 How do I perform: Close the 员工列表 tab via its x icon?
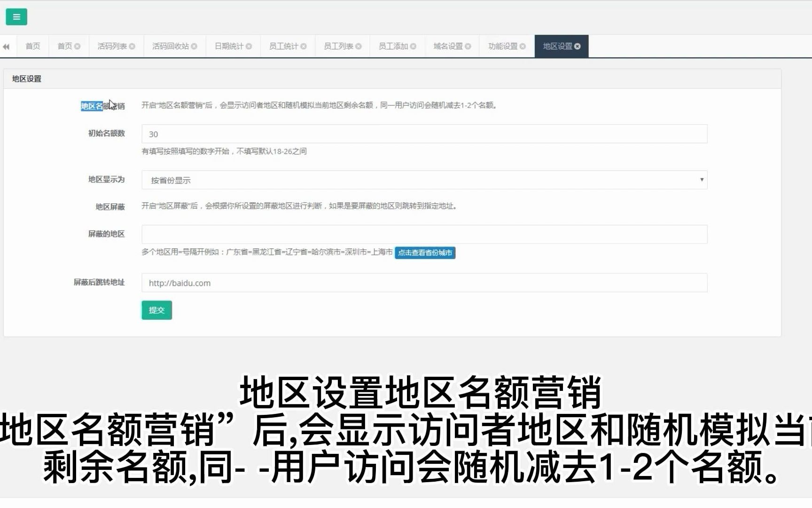point(359,46)
